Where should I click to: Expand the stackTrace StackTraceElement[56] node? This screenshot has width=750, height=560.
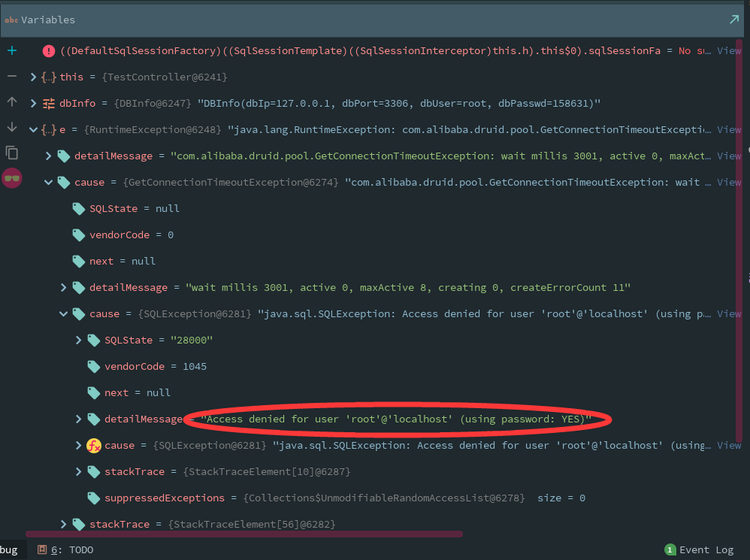point(63,524)
